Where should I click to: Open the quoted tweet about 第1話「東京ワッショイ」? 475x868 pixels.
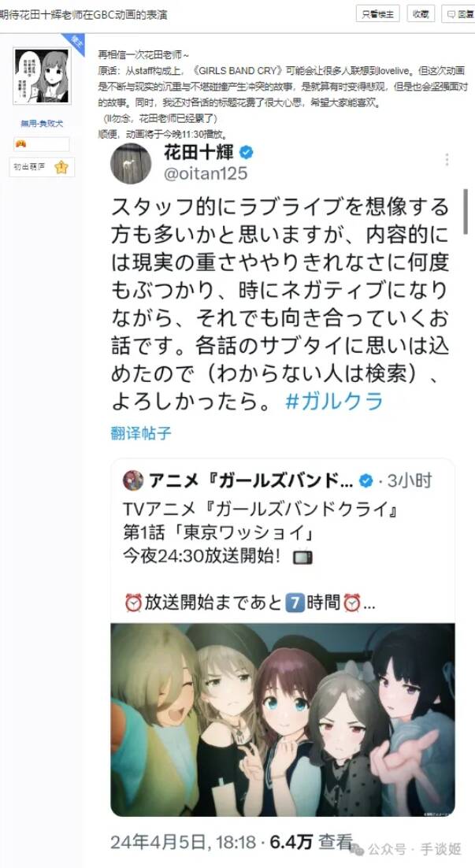pyautogui.click(x=283, y=636)
